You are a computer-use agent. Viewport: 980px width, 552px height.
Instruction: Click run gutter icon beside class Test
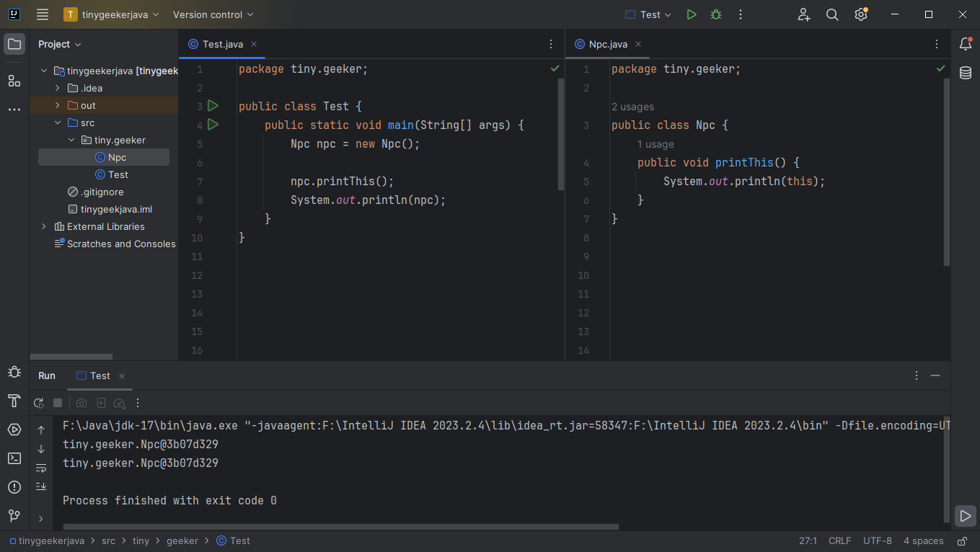pos(213,106)
